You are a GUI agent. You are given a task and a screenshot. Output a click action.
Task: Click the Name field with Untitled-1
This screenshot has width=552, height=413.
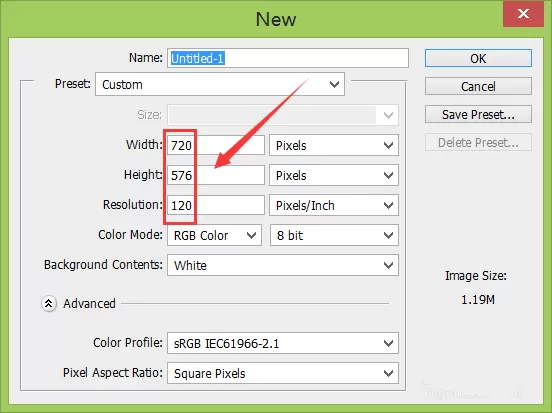(x=288, y=58)
